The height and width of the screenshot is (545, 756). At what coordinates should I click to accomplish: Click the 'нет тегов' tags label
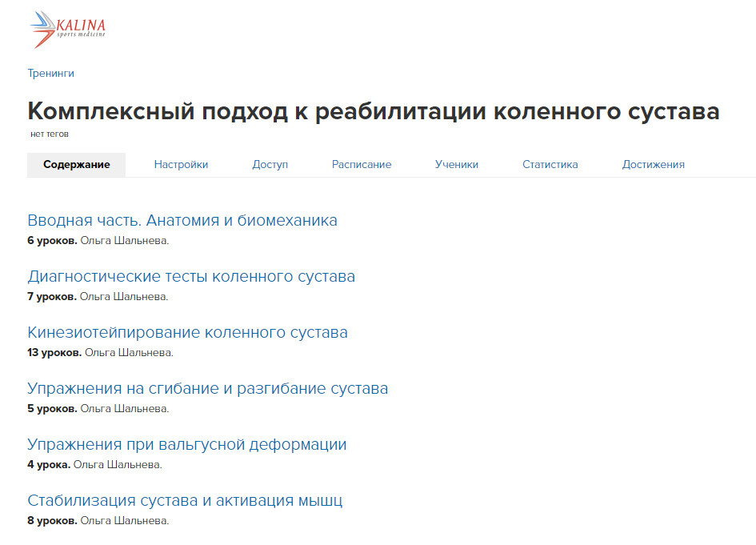49,134
